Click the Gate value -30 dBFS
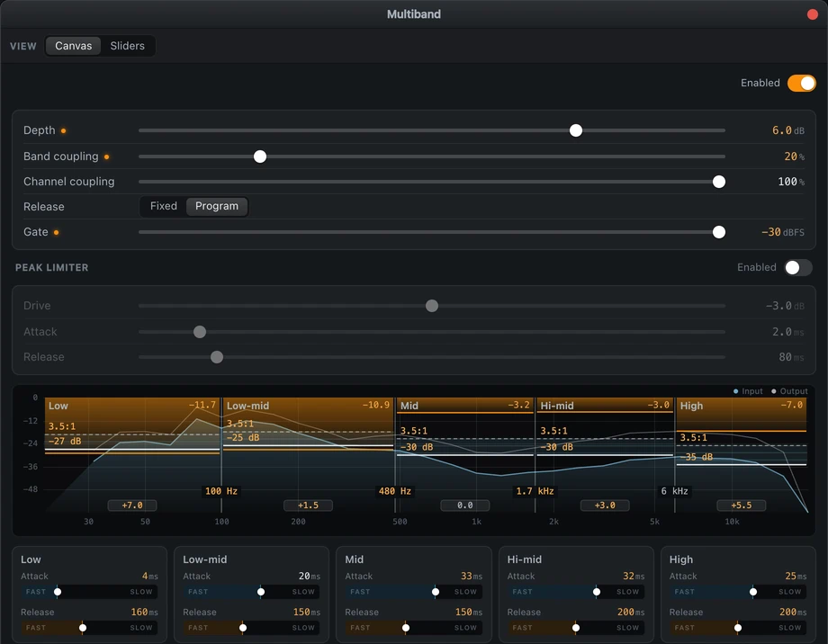Screen dimensions: 828x644 [783, 232]
